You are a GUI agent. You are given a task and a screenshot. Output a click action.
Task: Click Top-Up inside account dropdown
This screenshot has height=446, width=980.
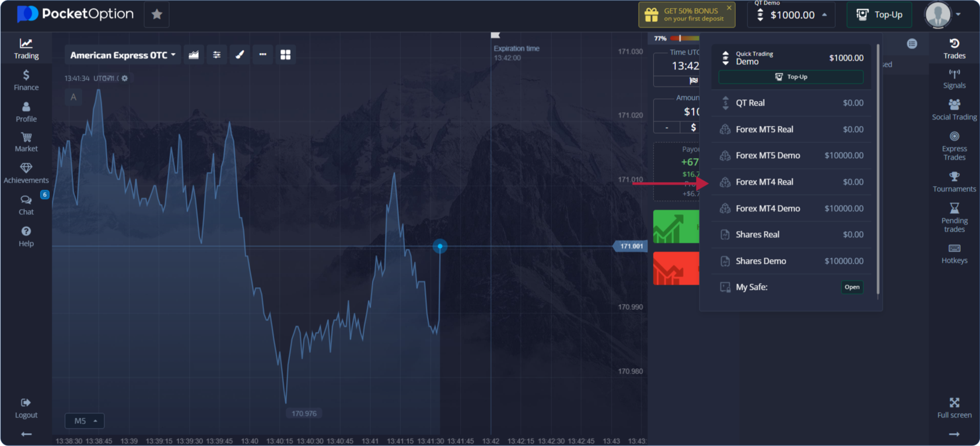click(791, 77)
